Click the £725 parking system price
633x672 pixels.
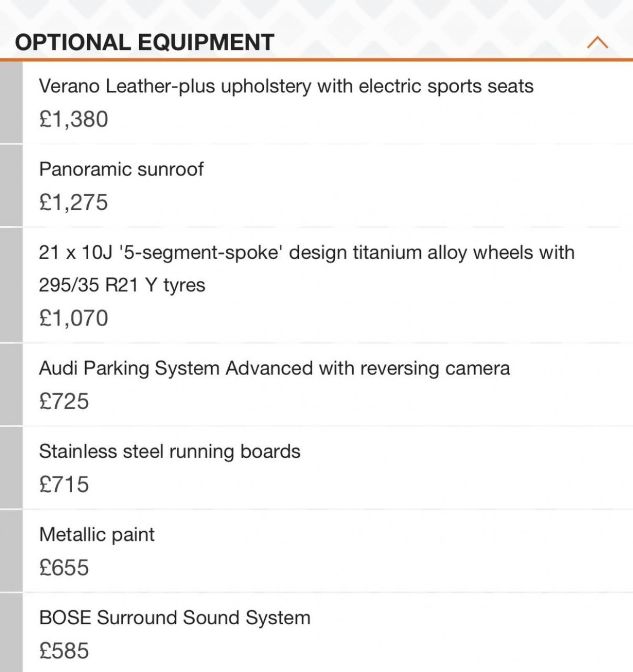coord(64,401)
